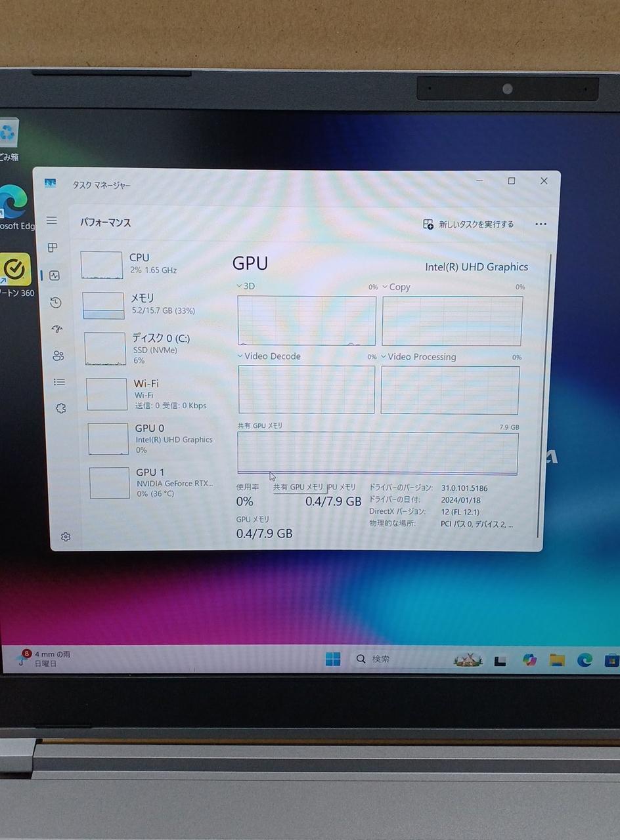Expand the Copy graph engine dropdown

[x=396, y=287]
